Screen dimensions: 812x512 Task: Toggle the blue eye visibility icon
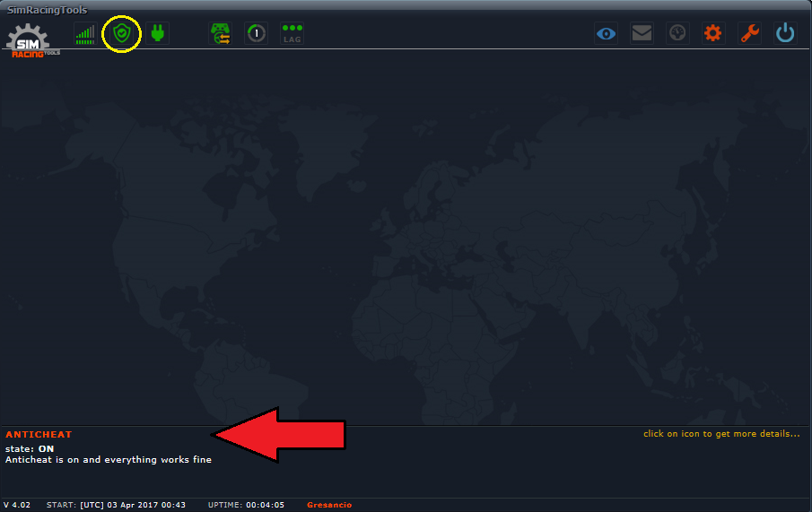point(606,34)
